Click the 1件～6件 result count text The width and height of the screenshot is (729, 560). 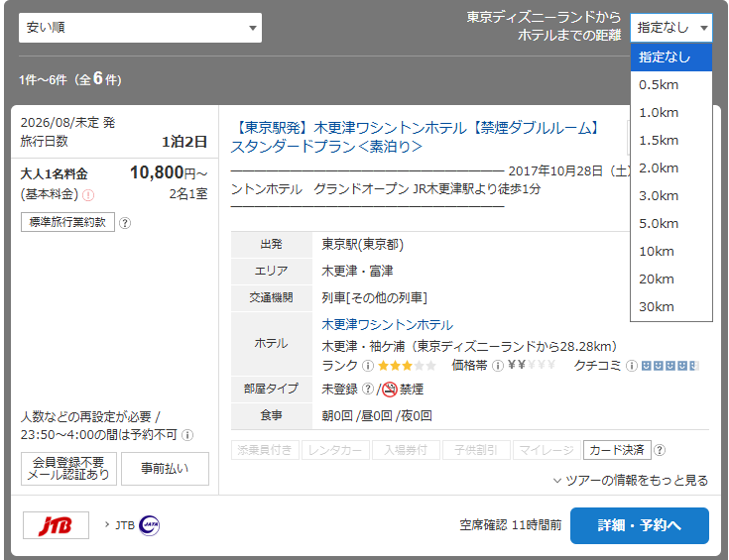tap(70, 79)
